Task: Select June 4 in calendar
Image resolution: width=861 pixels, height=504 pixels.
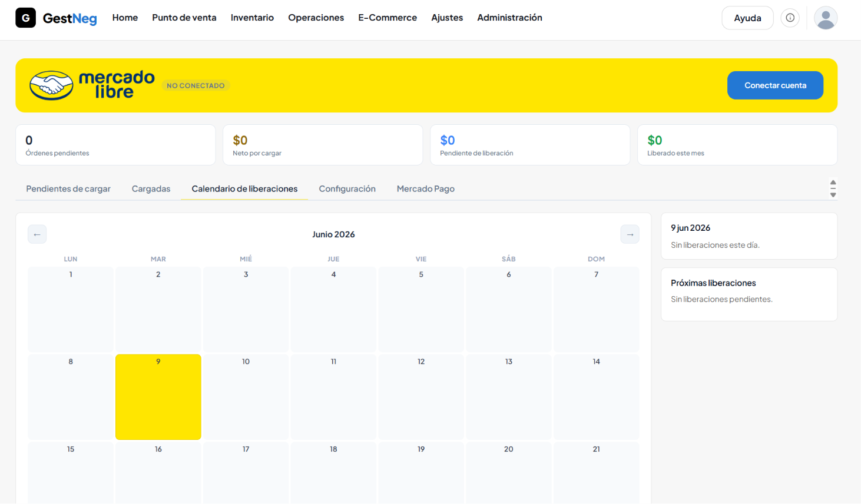Action: 333,310
